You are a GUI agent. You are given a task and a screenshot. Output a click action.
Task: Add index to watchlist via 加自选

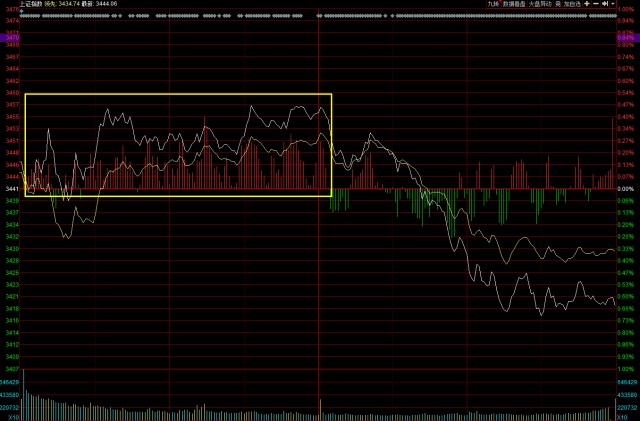point(571,4)
